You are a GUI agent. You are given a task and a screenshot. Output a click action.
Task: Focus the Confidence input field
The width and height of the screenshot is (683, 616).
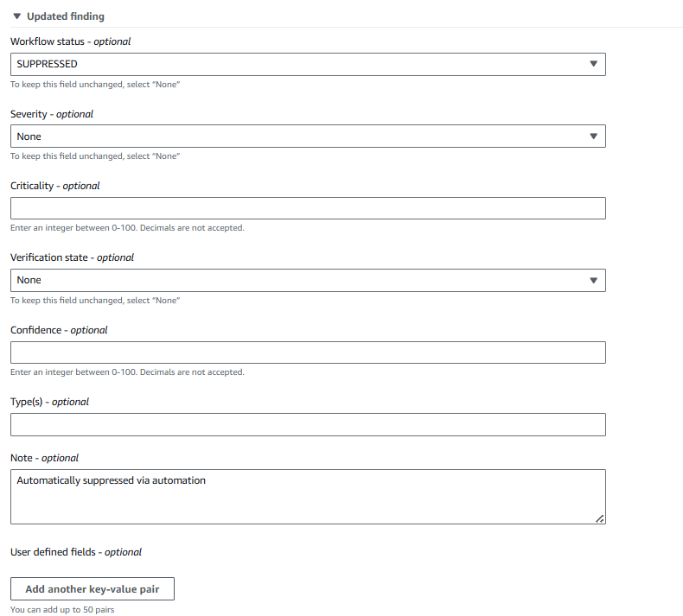(308, 352)
